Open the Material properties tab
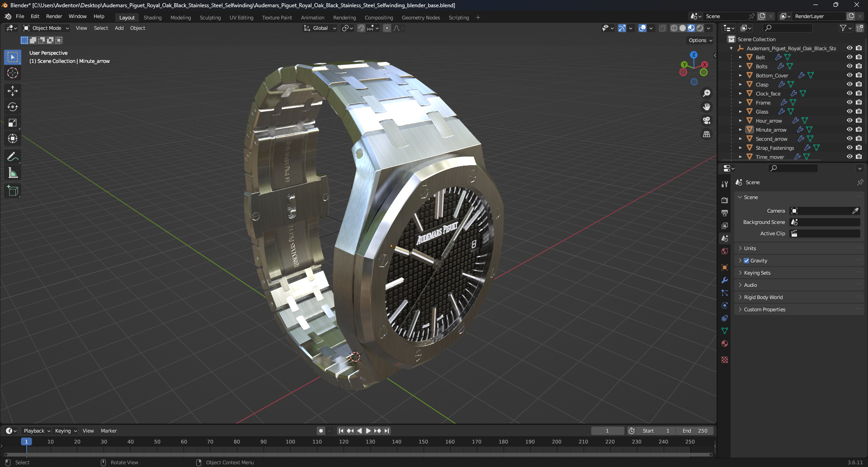 point(725,343)
